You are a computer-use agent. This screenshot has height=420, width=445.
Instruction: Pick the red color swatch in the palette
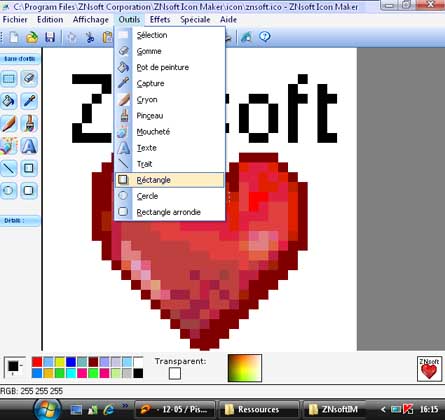tap(37, 362)
